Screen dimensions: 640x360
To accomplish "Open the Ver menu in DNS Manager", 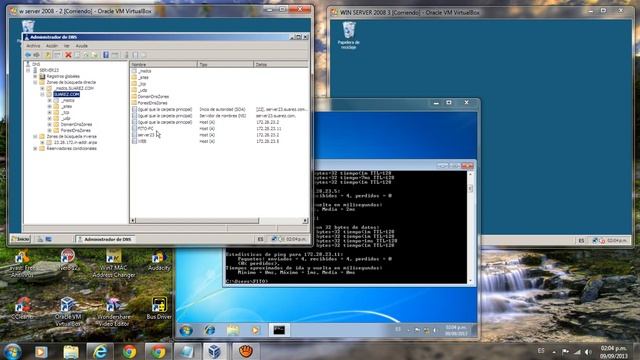I will [x=67, y=46].
